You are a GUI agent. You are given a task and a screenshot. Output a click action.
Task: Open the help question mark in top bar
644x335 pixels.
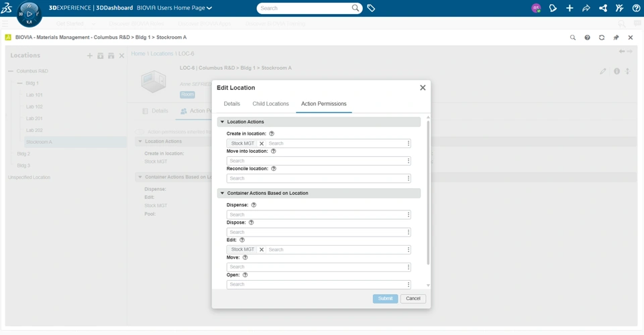click(x=636, y=8)
